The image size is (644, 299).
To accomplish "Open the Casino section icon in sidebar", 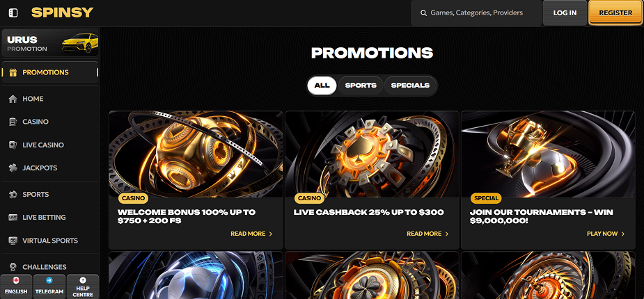I will tap(13, 122).
